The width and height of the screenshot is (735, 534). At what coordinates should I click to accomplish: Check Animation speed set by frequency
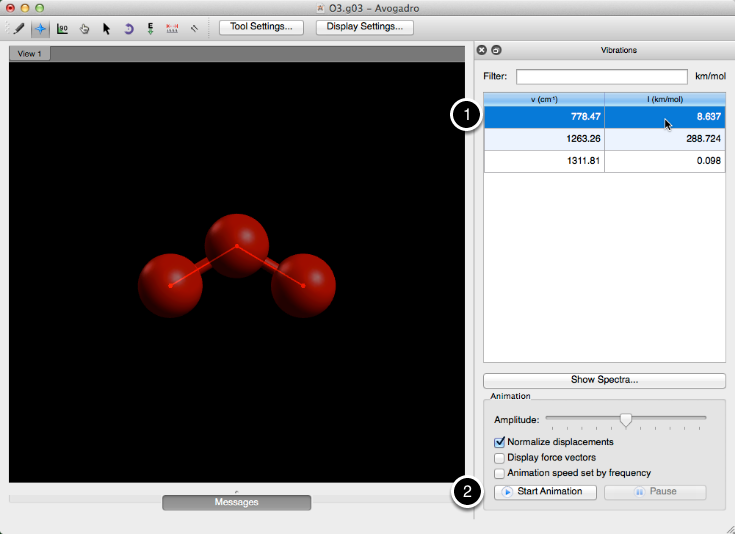tap(500, 473)
